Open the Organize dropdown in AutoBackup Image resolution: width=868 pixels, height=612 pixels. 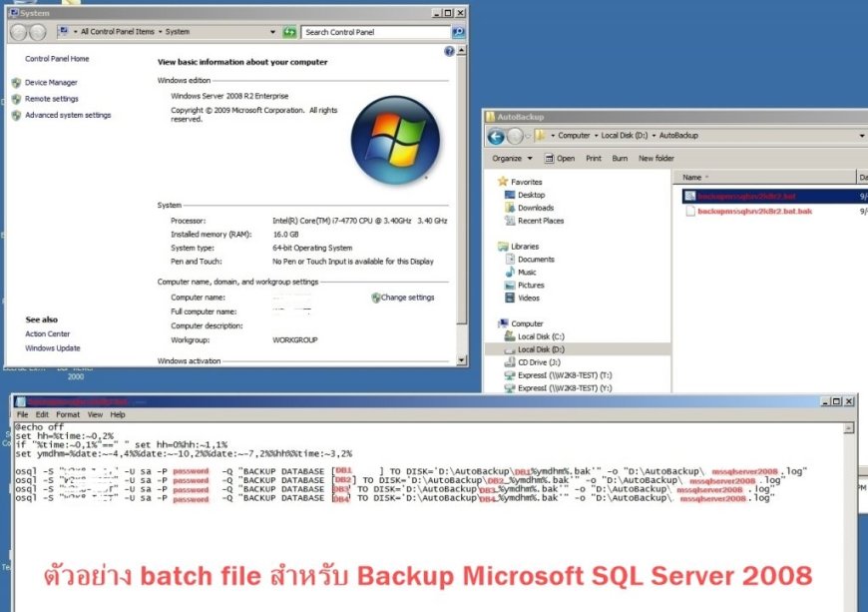coord(512,159)
